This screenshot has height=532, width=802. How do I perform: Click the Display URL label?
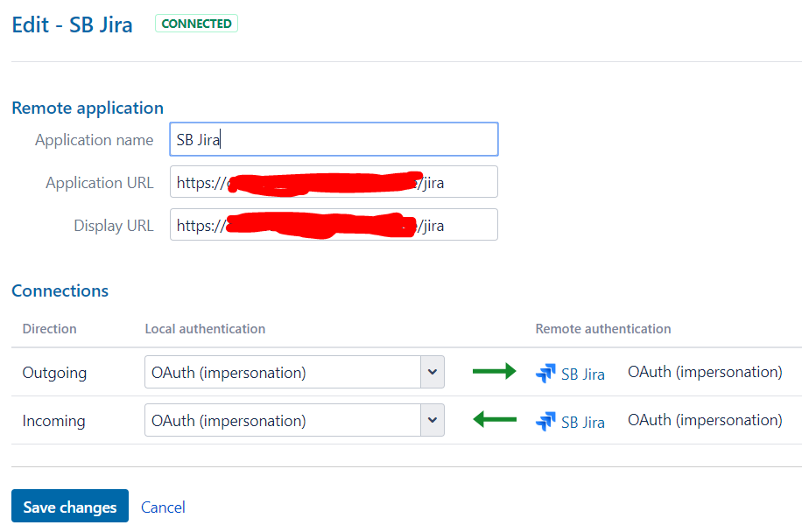pyautogui.click(x=114, y=226)
